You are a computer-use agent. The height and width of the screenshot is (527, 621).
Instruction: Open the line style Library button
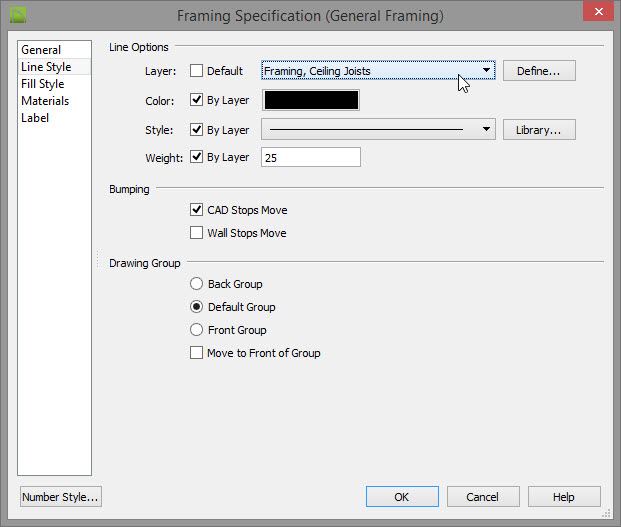(539, 130)
